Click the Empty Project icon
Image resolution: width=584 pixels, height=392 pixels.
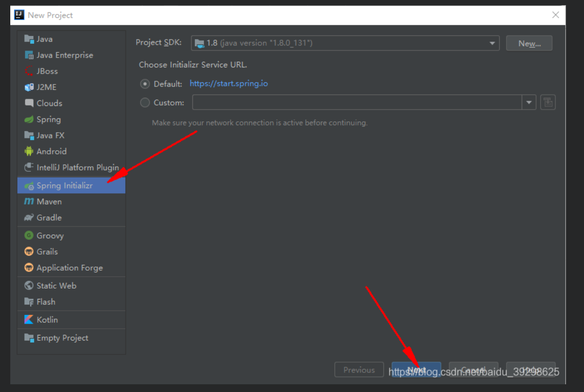tap(29, 337)
